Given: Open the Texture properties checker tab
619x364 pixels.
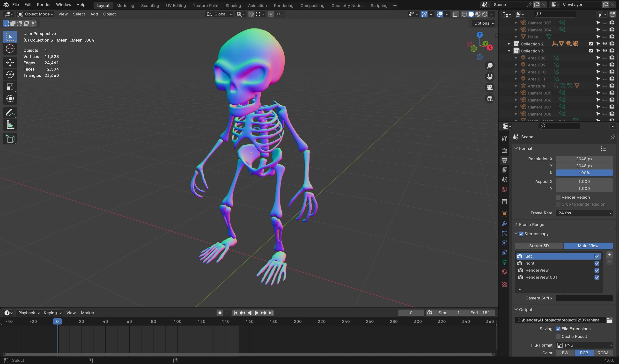Looking at the screenshot, I should coord(504,284).
